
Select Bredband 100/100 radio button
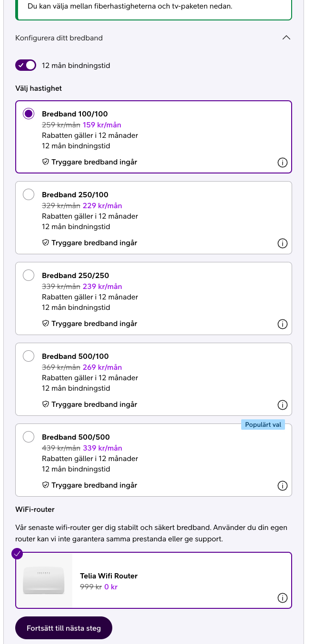coord(29,114)
